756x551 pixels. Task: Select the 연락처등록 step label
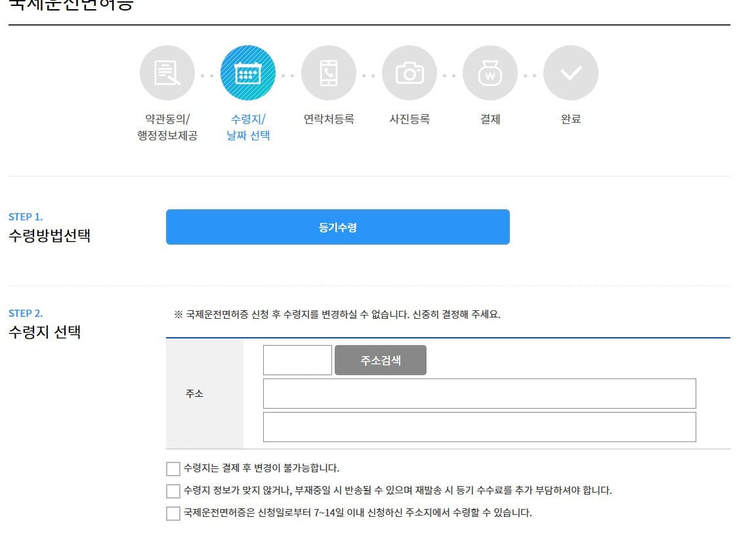tap(328, 119)
